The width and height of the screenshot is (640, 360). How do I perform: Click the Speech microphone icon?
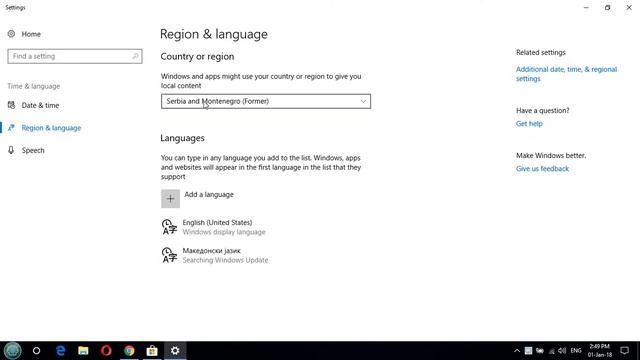tap(11, 150)
